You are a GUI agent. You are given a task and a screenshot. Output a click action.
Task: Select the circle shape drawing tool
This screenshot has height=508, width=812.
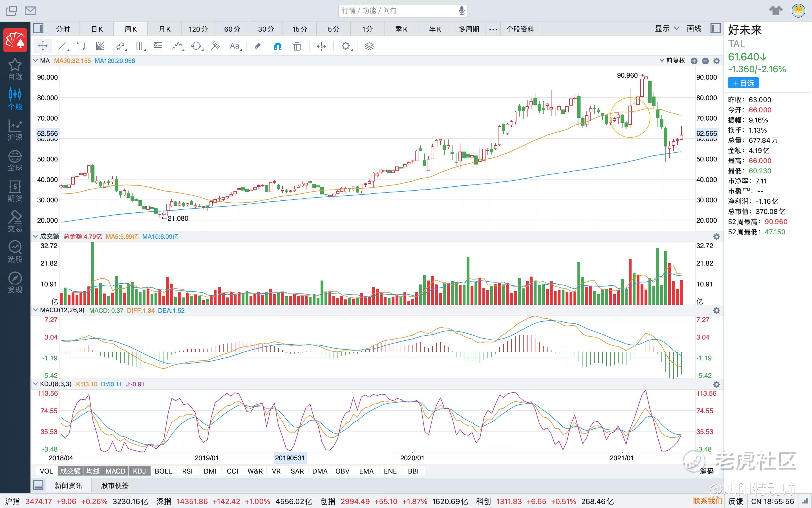click(197, 46)
